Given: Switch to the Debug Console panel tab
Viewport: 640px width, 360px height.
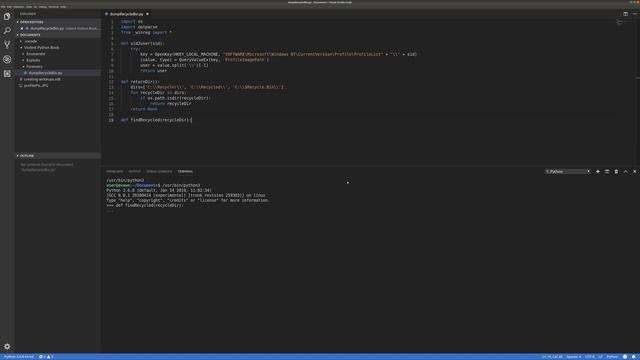Looking at the screenshot, I should point(159,171).
